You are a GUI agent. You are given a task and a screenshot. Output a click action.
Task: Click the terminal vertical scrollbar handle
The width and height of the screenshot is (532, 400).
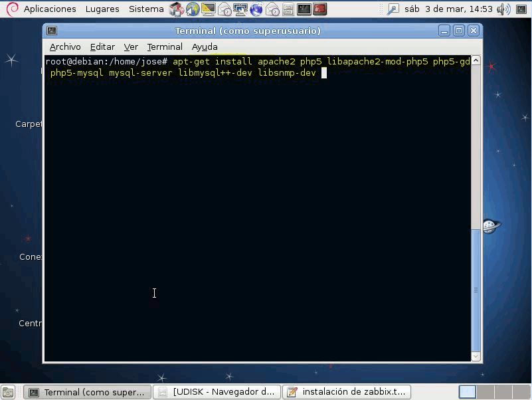[x=476, y=290]
